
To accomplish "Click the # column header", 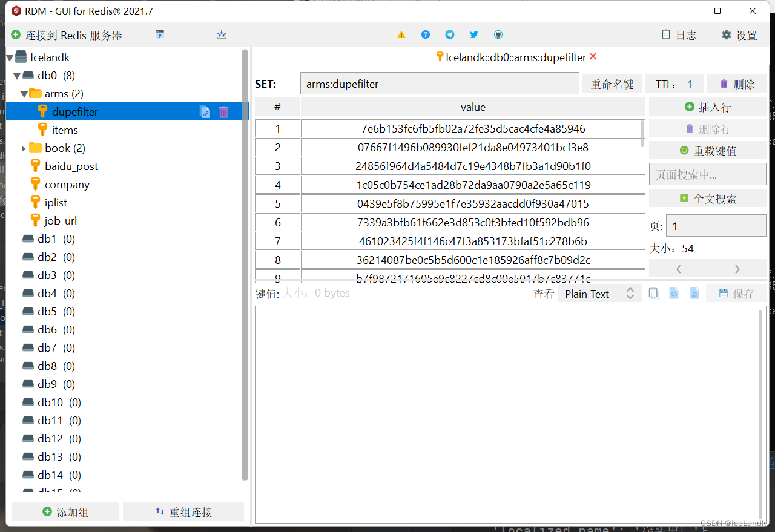I will pos(277,107).
